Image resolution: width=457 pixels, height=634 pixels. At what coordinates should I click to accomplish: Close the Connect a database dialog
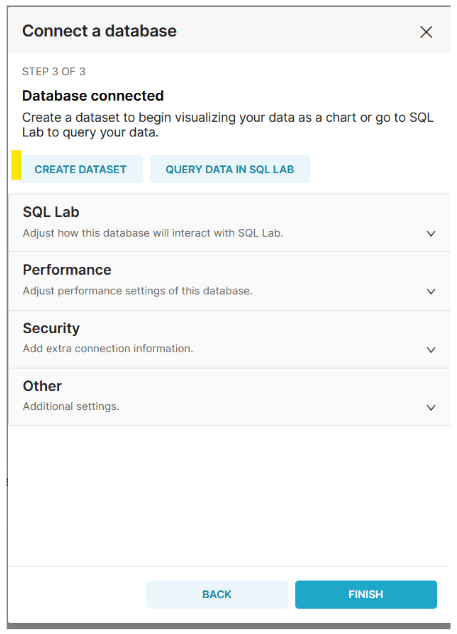(426, 32)
